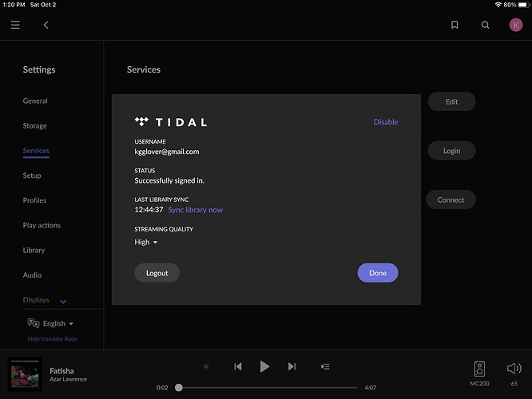Viewport: 532px width, 399px height.
Task: Click the battery status icon
Action: pos(523,5)
